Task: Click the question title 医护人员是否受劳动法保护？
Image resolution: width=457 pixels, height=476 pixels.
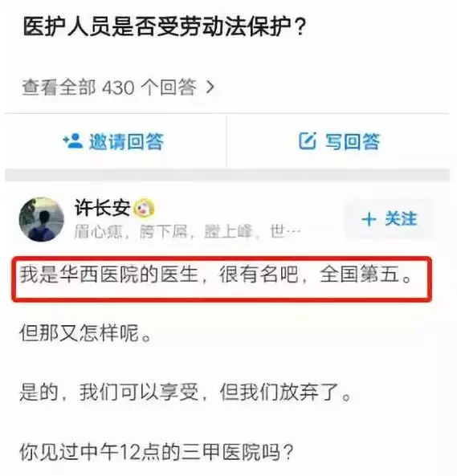Action: [165, 27]
